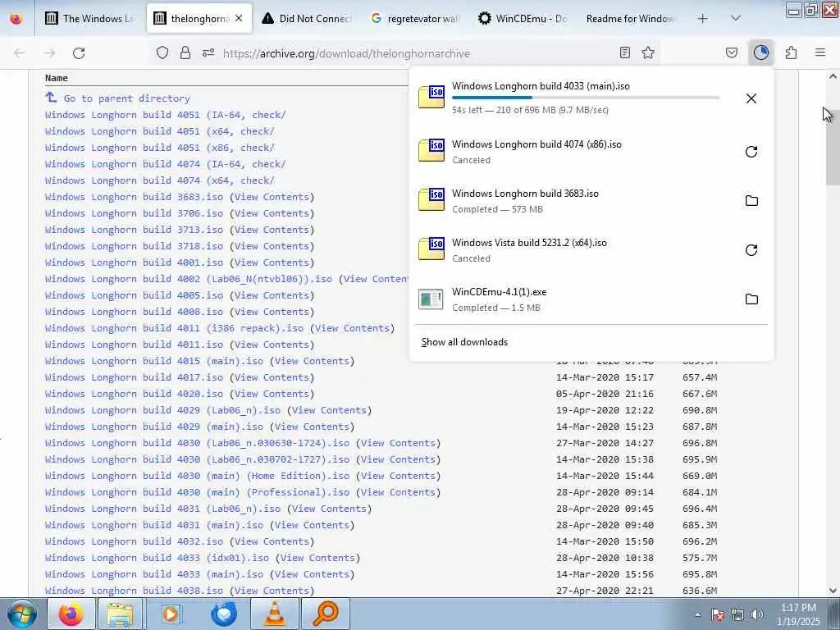Click Go to parent directory link
This screenshot has width=840, height=630.
pos(126,98)
